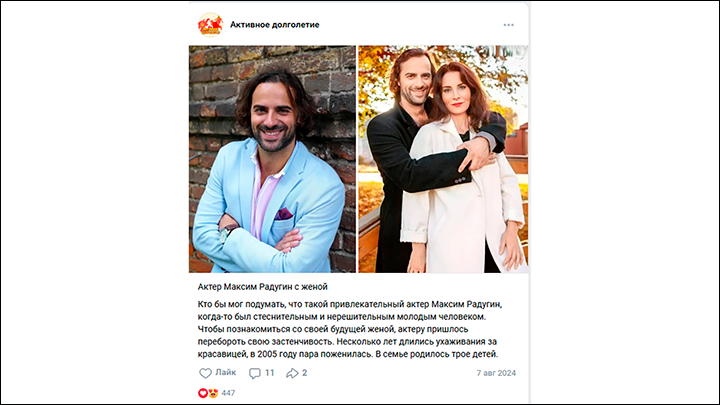Click the comment count 11
The image size is (720, 405).
(270, 373)
